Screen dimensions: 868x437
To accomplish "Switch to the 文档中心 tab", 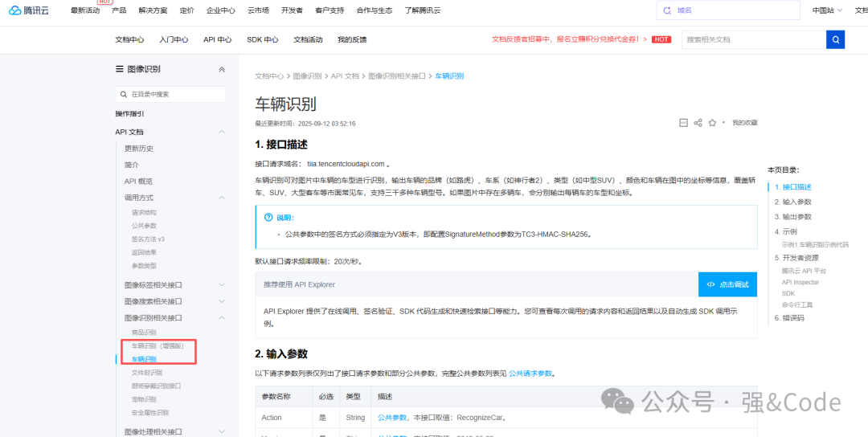I will coord(129,40).
